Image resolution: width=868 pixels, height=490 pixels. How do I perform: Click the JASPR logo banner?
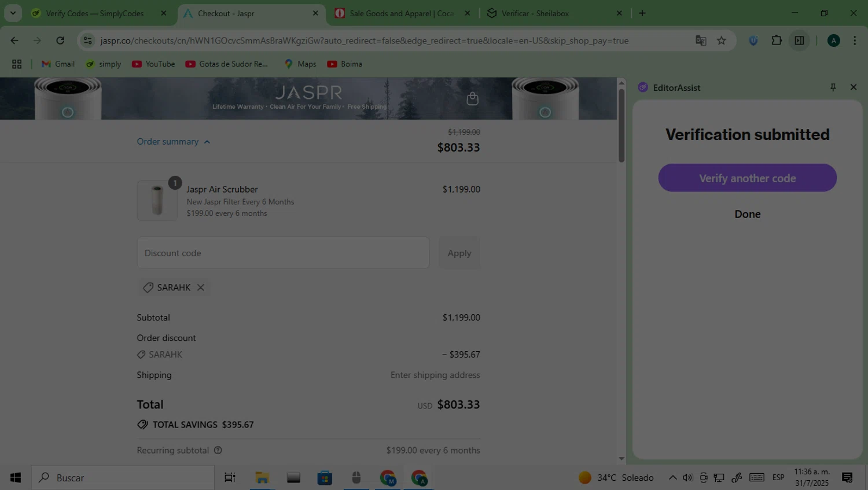[x=308, y=93]
